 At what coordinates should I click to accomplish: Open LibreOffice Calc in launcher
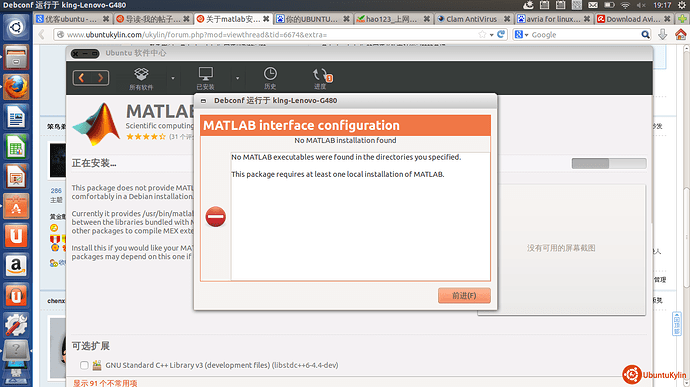[x=16, y=147]
